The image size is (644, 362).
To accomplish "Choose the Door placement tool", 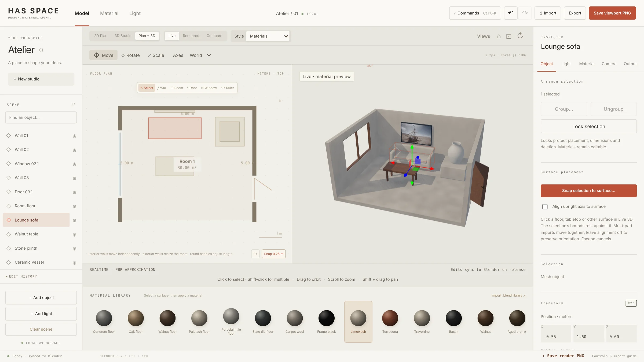I will coord(192,88).
